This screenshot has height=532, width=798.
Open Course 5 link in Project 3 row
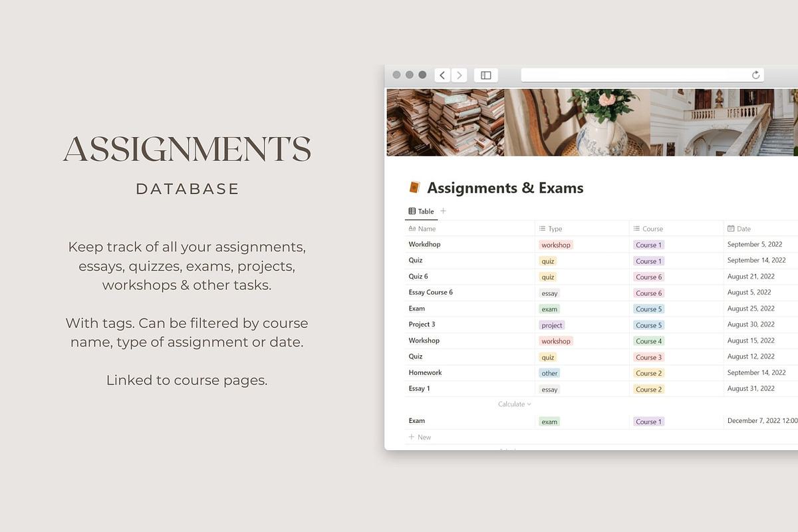point(649,325)
